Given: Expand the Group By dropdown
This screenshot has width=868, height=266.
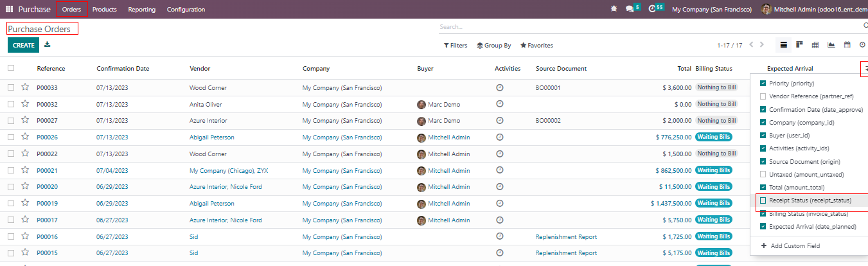Looking at the screenshot, I should pyautogui.click(x=494, y=46).
